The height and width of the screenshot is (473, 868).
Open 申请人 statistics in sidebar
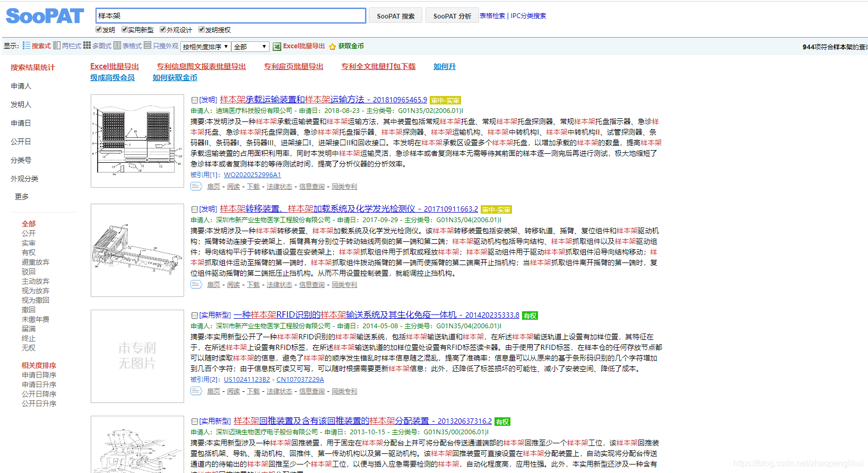(x=21, y=86)
